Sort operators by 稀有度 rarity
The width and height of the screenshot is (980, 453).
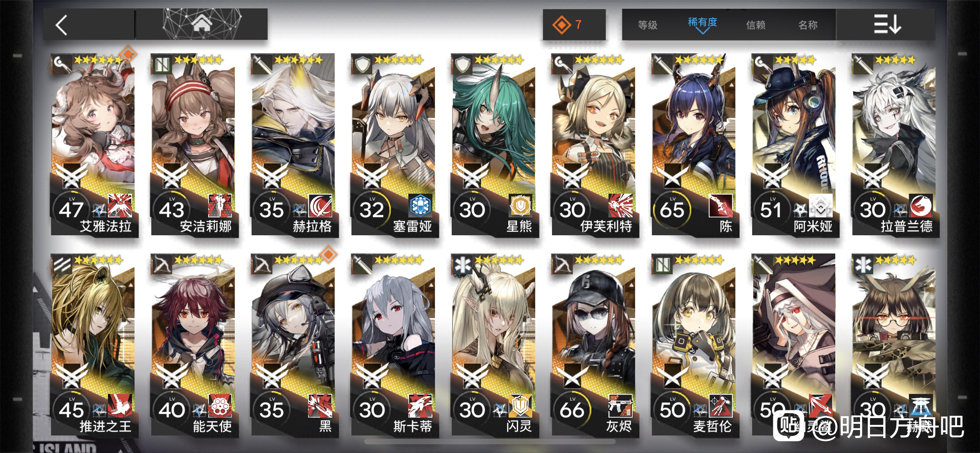coord(702,22)
